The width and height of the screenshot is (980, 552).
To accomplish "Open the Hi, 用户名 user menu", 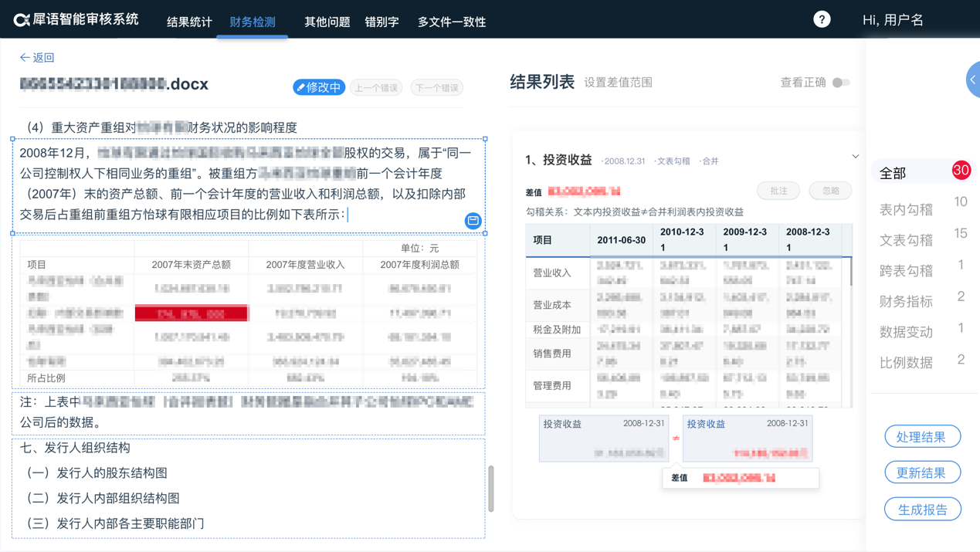I will pyautogui.click(x=893, y=20).
